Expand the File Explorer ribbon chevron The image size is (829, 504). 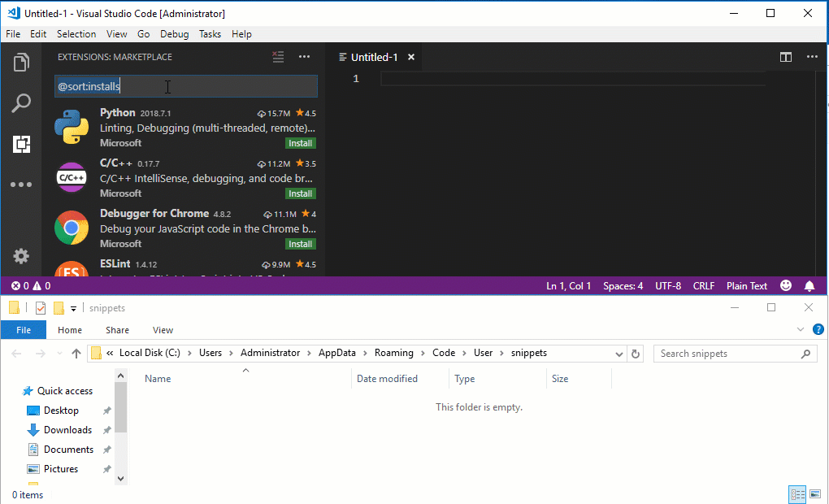tap(800, 329)
